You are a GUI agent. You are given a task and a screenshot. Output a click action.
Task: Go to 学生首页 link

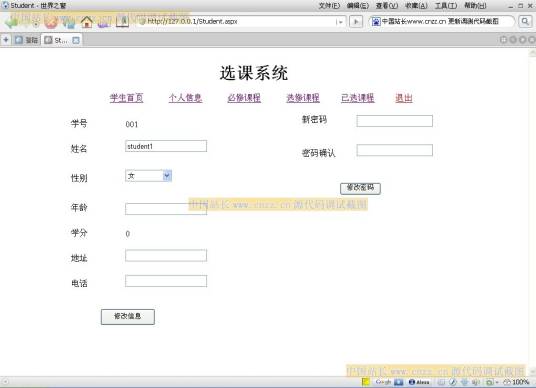pyautogui.click(x=126, y=98)
